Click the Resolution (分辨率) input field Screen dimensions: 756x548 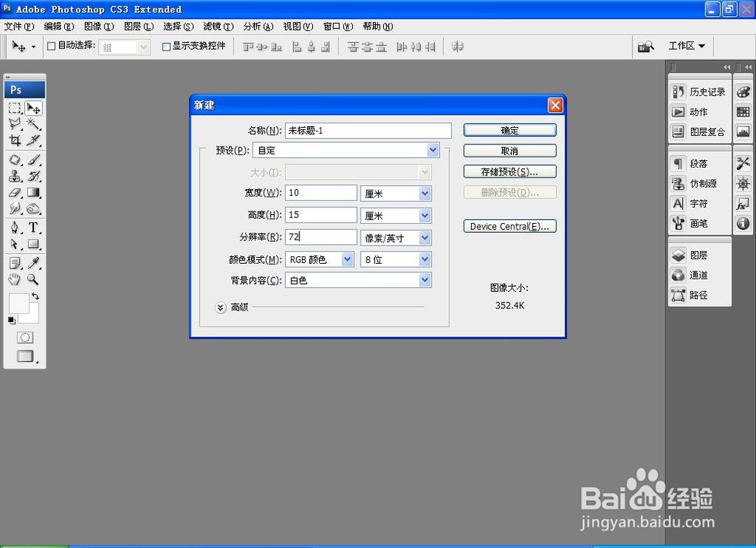point(321,237)
